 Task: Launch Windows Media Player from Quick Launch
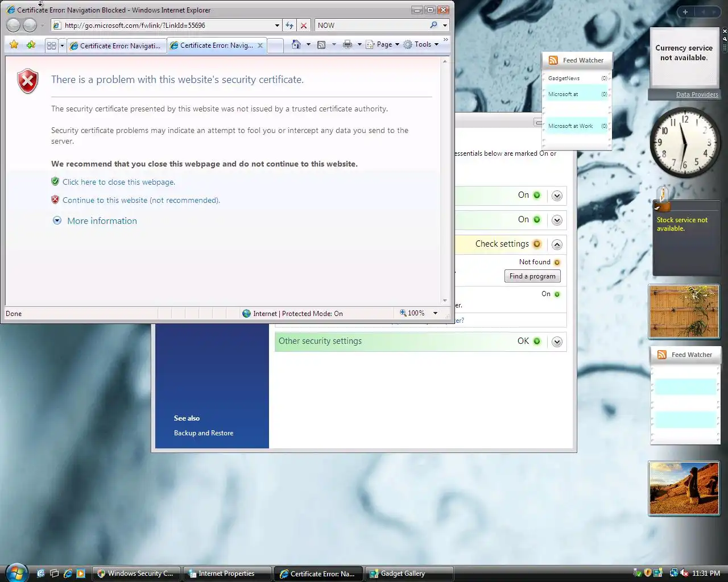click(81, 573)
